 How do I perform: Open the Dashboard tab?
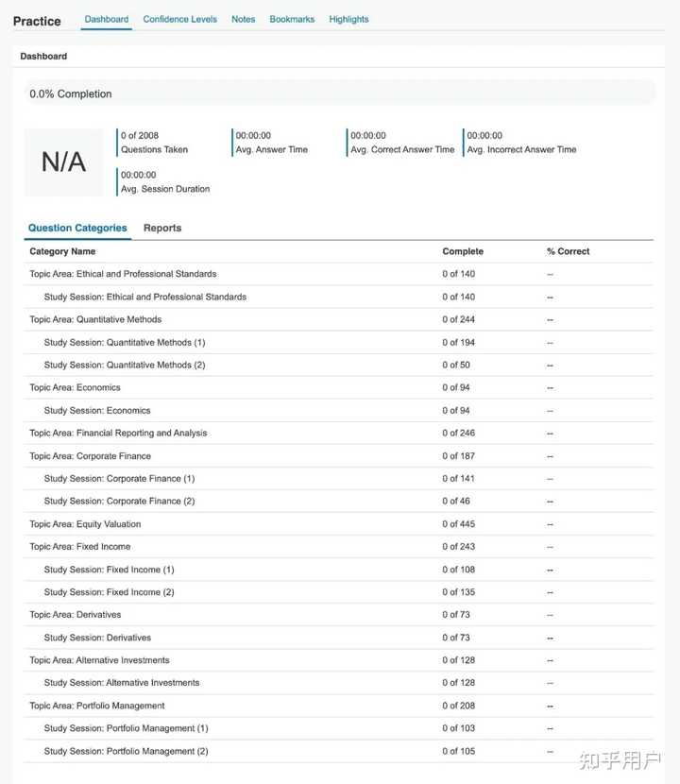107,19
